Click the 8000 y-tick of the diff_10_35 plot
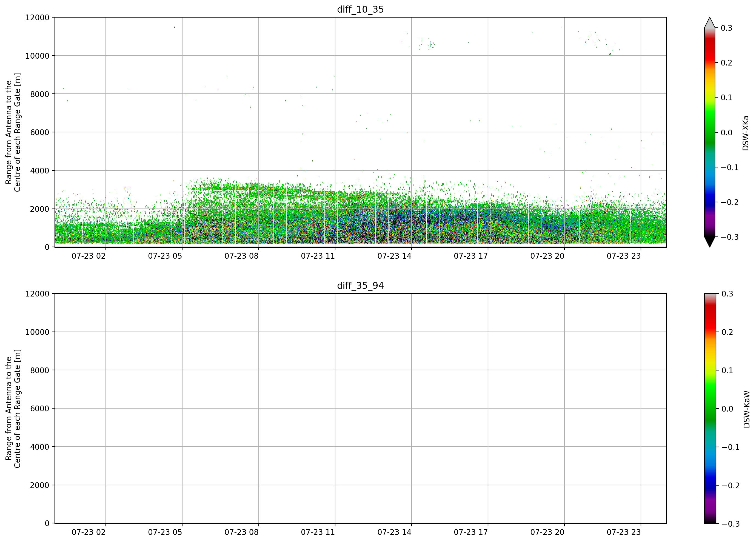 [40, 94]
